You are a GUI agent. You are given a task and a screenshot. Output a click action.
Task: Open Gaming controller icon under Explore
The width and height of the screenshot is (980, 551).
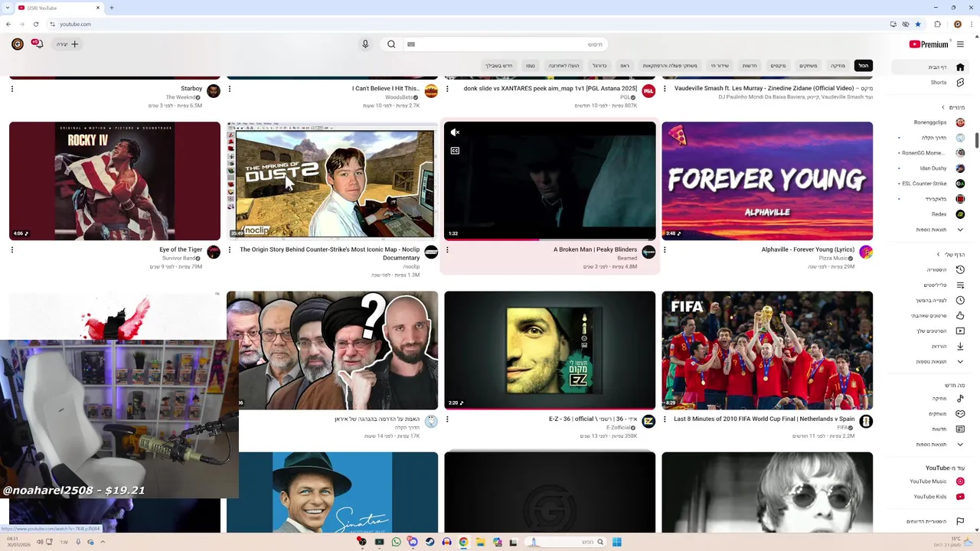(x=960, y=414)
